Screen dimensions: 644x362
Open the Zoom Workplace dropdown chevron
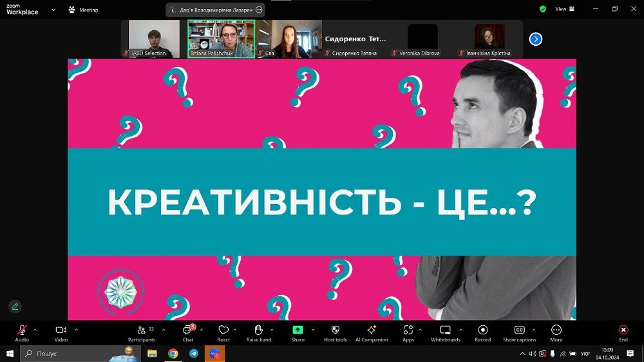(x=52, y=10)
